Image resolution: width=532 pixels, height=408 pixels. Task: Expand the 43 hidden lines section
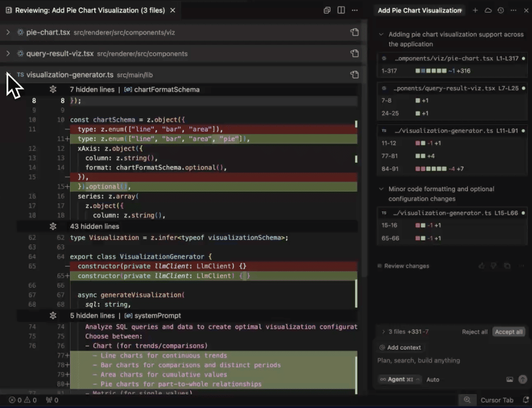tap(53, 226)
